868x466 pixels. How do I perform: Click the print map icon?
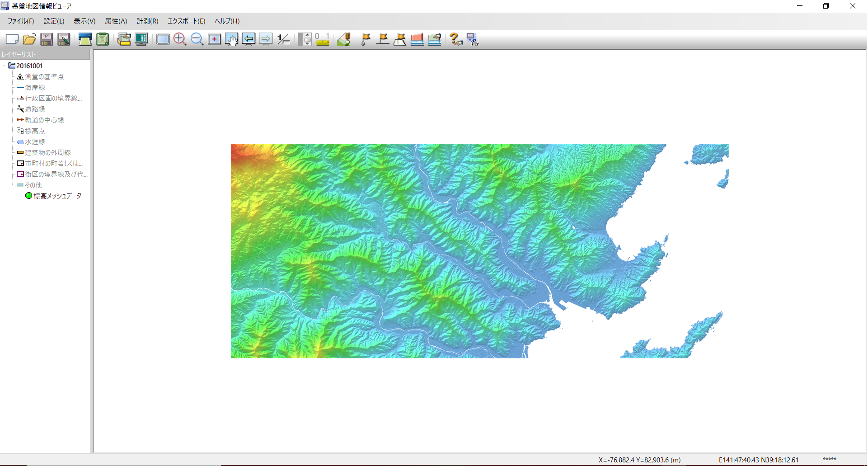coord(85,39)
